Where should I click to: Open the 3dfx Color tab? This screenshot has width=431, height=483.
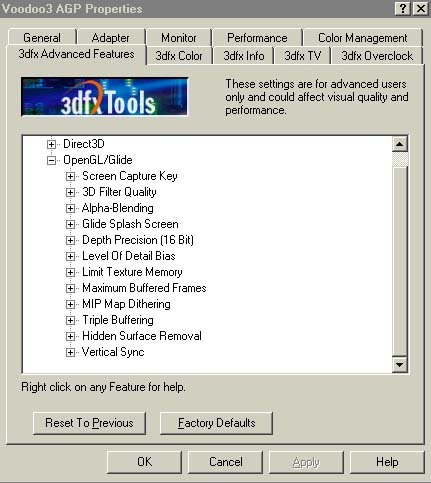tap(179, 56)
